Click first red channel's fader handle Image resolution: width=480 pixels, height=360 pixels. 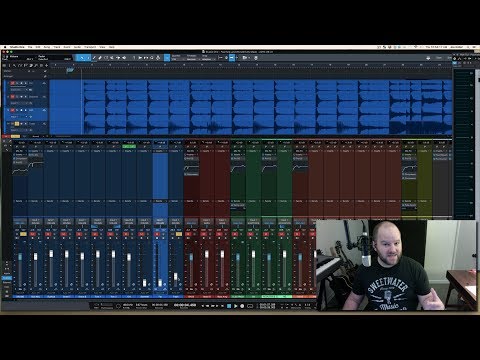(x=191, y=256)
